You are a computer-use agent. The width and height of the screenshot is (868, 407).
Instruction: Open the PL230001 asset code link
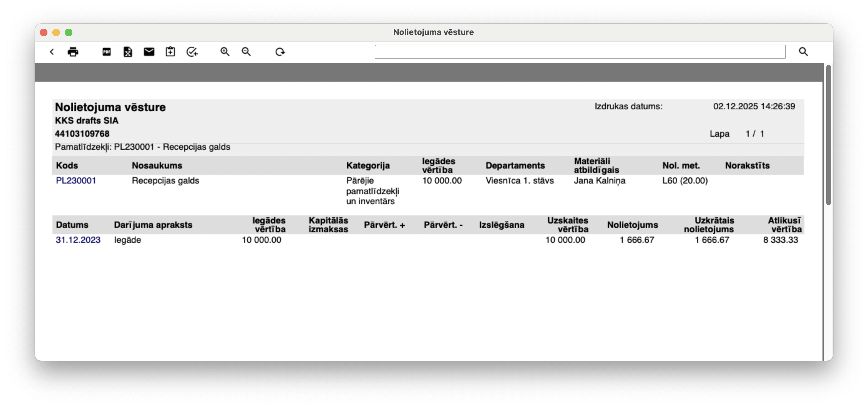point(76,180)
